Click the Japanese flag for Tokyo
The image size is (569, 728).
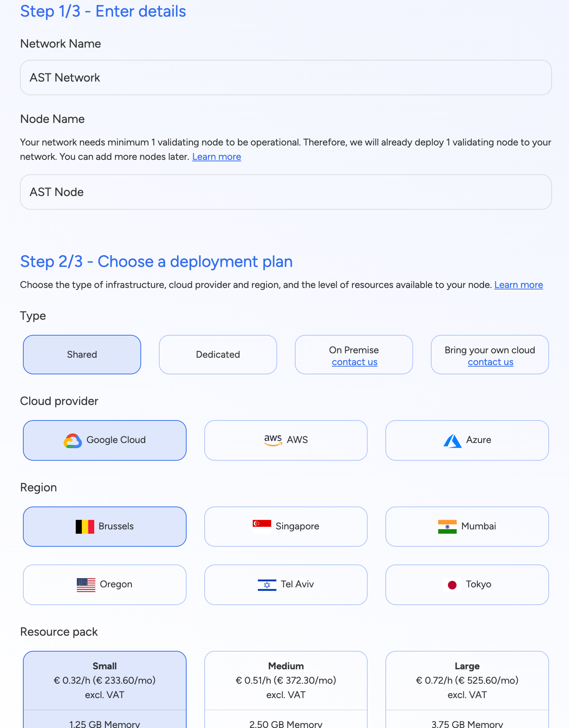(x=452, y=585)
